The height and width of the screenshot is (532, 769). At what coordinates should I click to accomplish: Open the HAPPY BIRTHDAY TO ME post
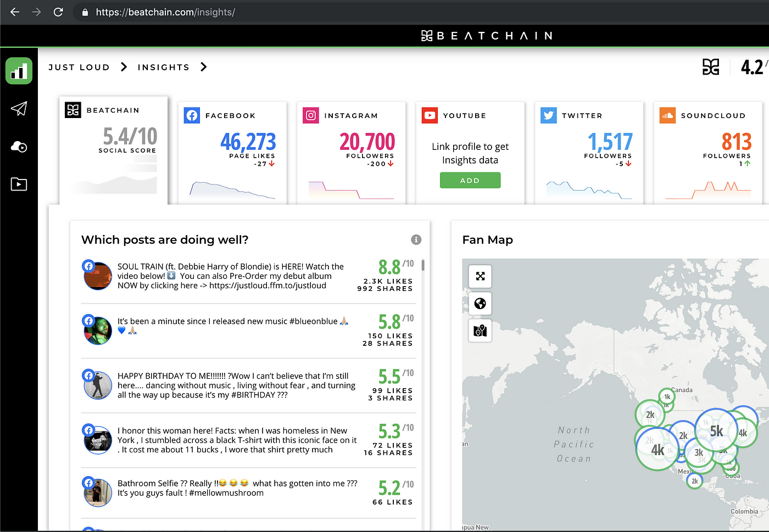click(x=249, y=385)
